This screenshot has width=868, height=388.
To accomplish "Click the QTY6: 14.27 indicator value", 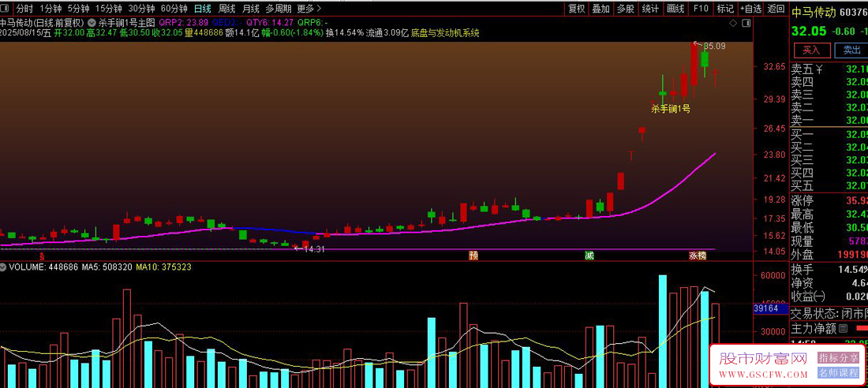I will click(270, 23).
